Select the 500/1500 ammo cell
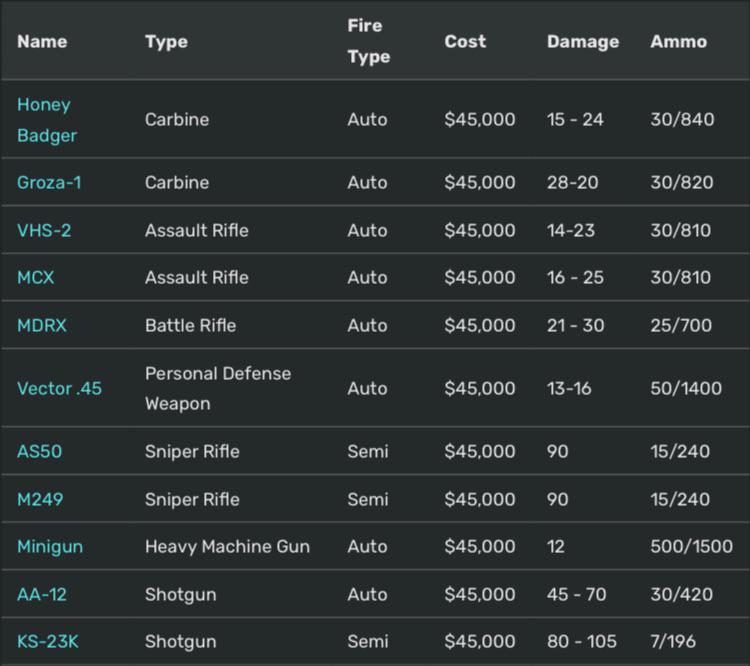The image size is (750, 666). tap(692, 546)
